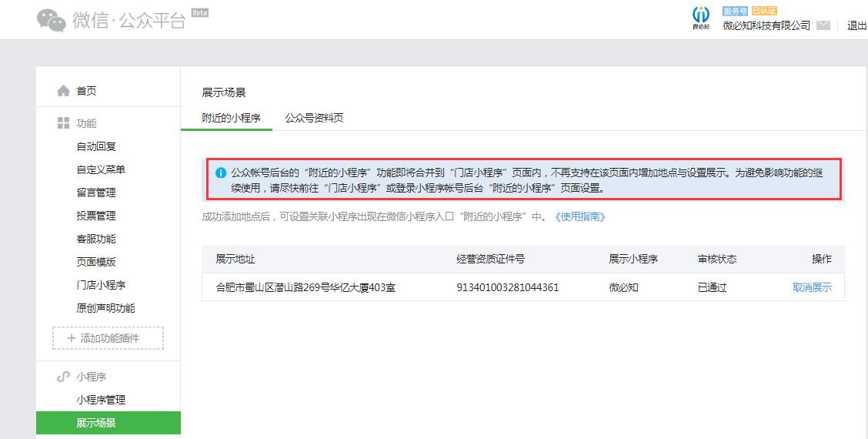Click 退出 to log out
The width and height of the screenshot is (868, 439).
pos(856,25)
